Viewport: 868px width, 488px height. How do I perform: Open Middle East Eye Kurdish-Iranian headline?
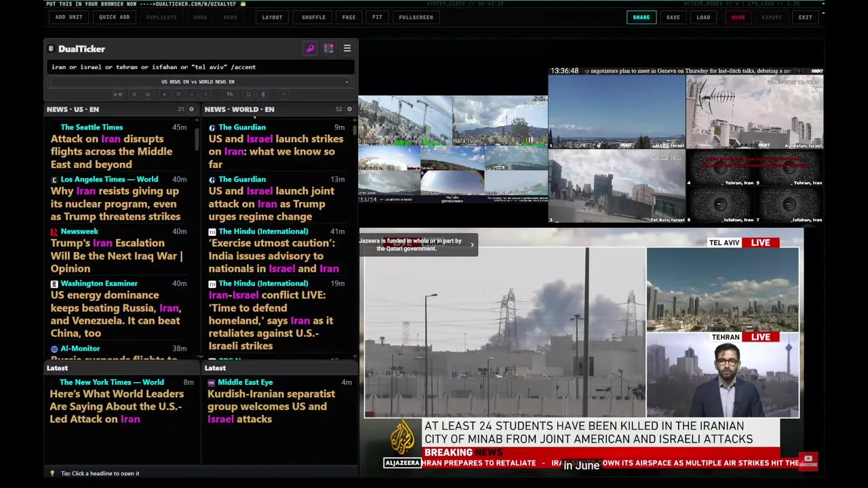(271, 407)
